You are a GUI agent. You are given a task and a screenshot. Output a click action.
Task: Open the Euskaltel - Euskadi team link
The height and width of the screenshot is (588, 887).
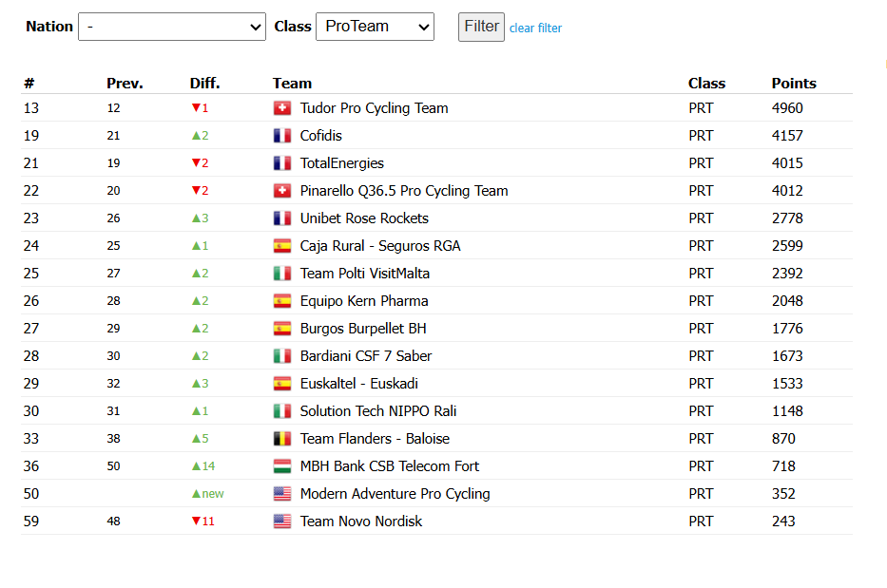pyautogui.click(x=358, y=384)
